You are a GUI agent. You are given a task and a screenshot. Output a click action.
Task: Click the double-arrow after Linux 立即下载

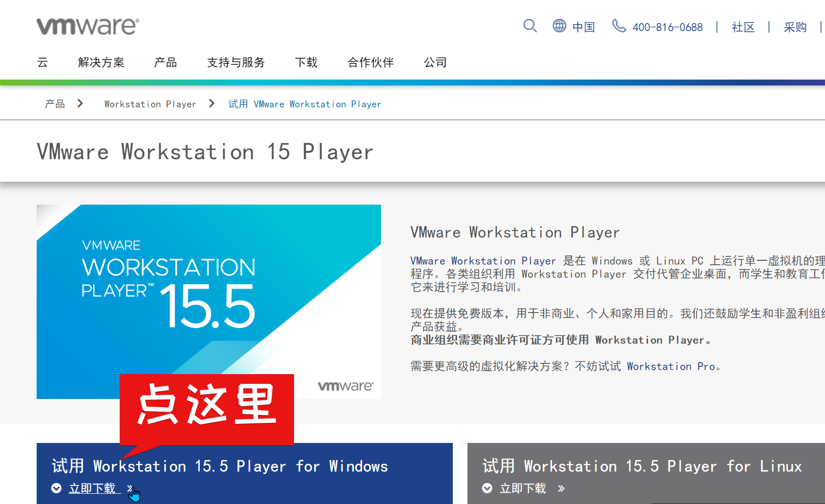(561, 488)
